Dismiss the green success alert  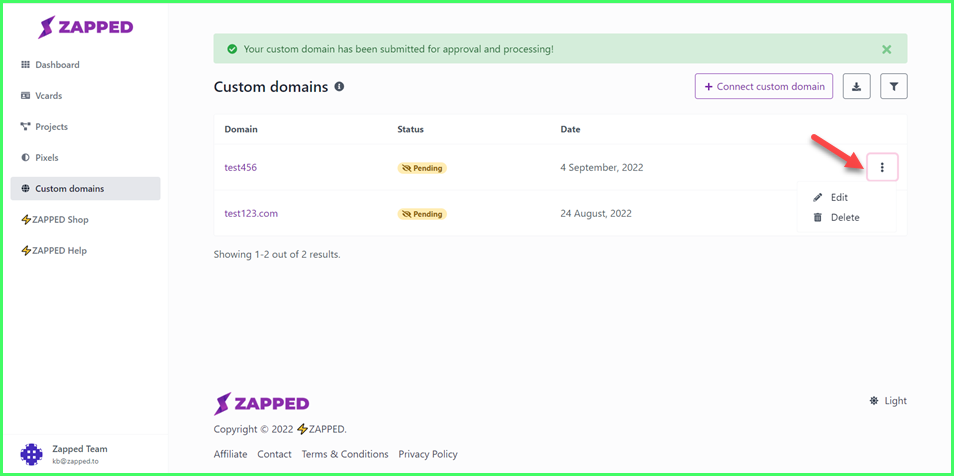[x=886, y=49]
